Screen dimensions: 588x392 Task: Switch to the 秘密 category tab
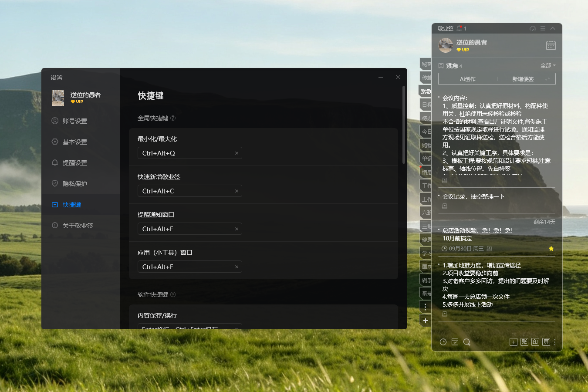(426, 64)
